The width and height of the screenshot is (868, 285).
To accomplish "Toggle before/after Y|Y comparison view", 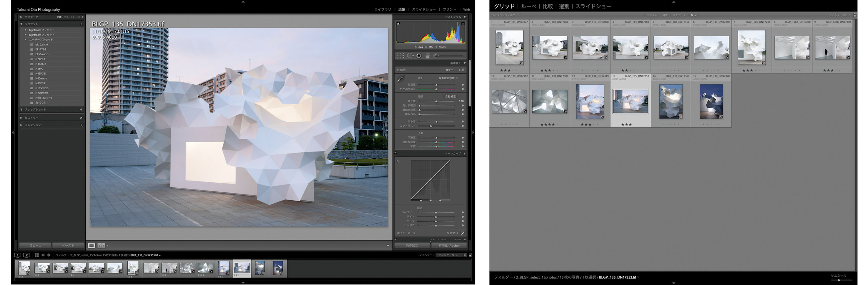I will coord(101,246).
